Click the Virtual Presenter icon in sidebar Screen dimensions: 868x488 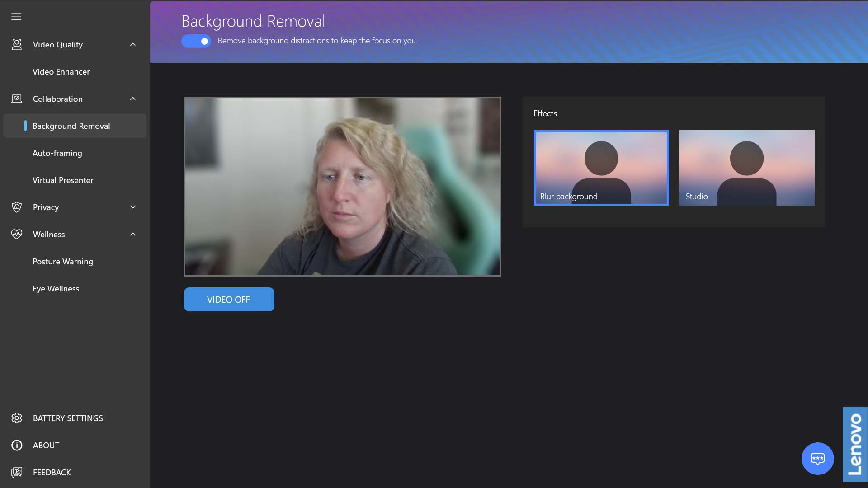tap(62, 180)
